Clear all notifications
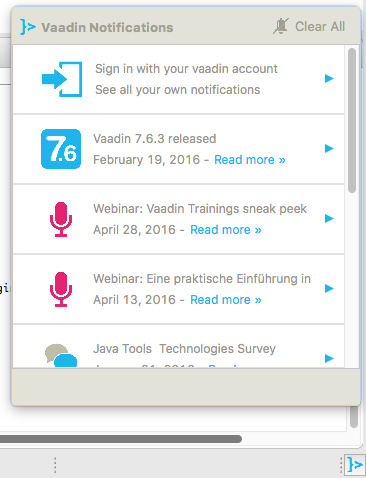This screenshot has height=478, width=366. pos(320,26)
